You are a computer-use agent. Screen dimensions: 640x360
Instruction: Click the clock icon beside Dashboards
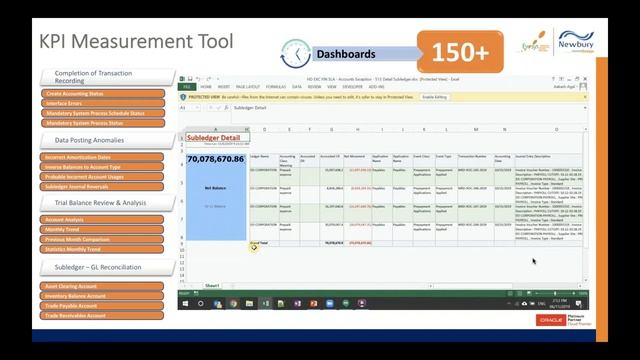click(x=296, y=53)
